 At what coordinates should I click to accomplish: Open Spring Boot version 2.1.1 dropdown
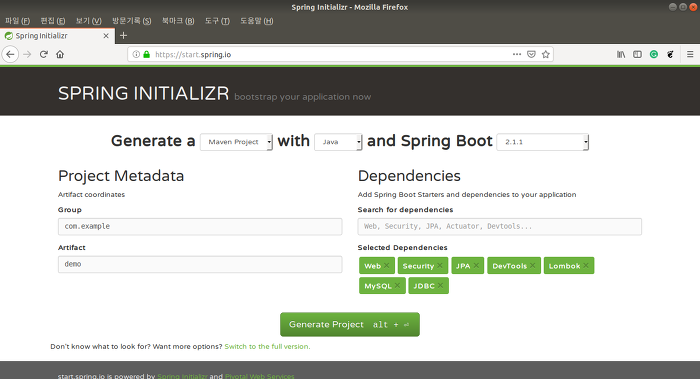542,142
